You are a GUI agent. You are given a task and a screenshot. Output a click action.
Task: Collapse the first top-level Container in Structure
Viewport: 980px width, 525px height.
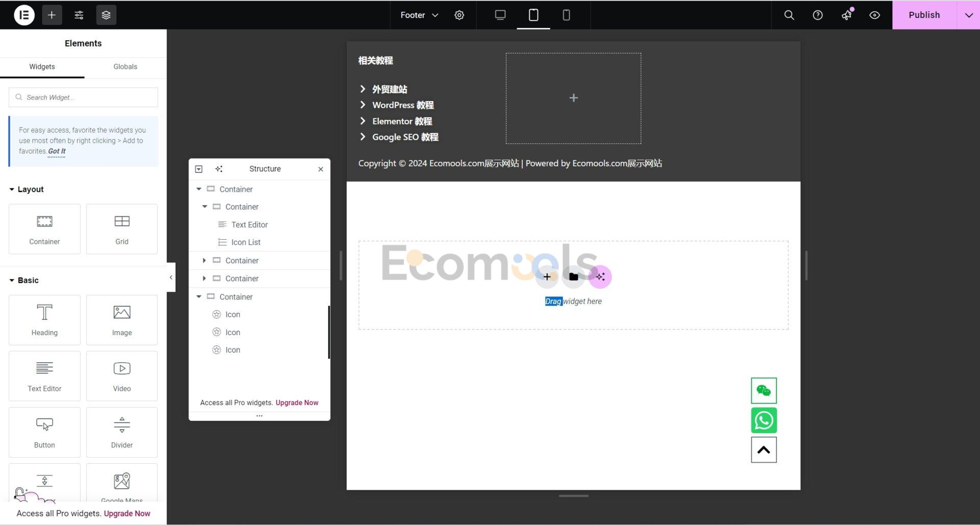coord(199,189)
